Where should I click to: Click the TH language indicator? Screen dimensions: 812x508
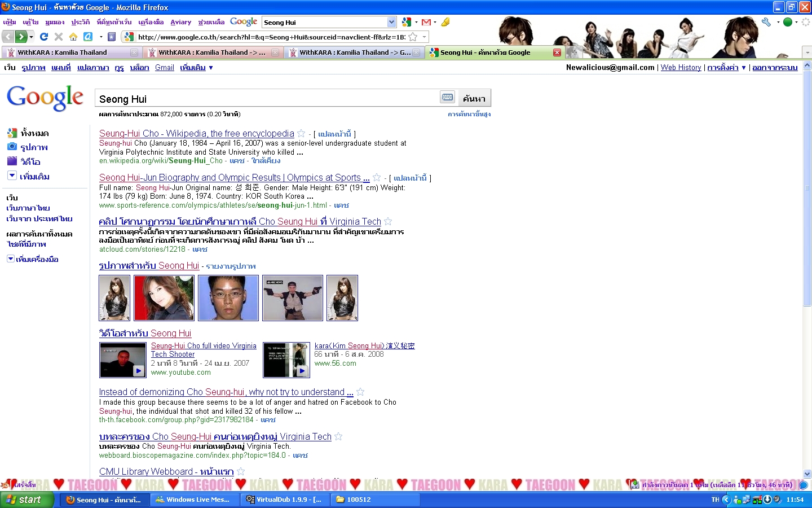pos(716,500)
